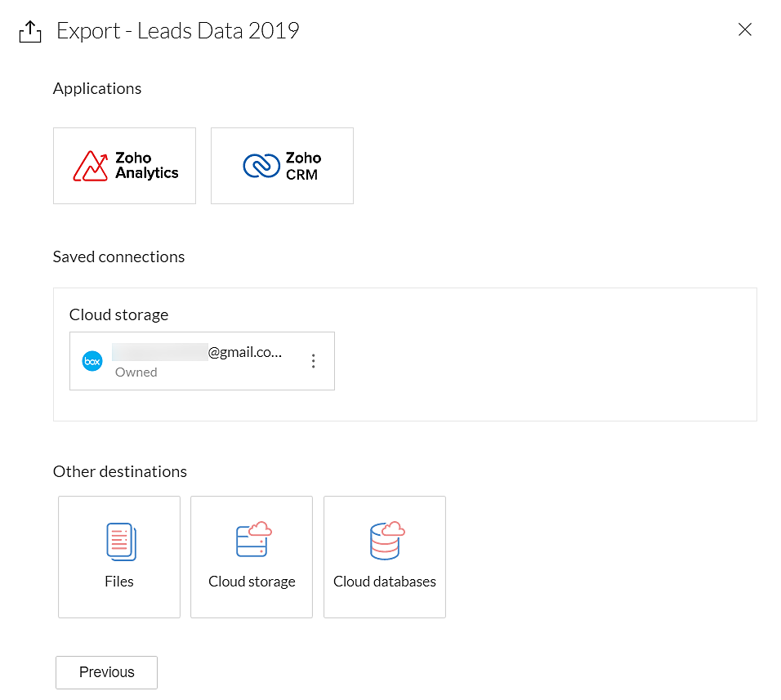The image size is (781, 700).
Task: Click the 'Applications' heading
Action: [x=97, y=88]
